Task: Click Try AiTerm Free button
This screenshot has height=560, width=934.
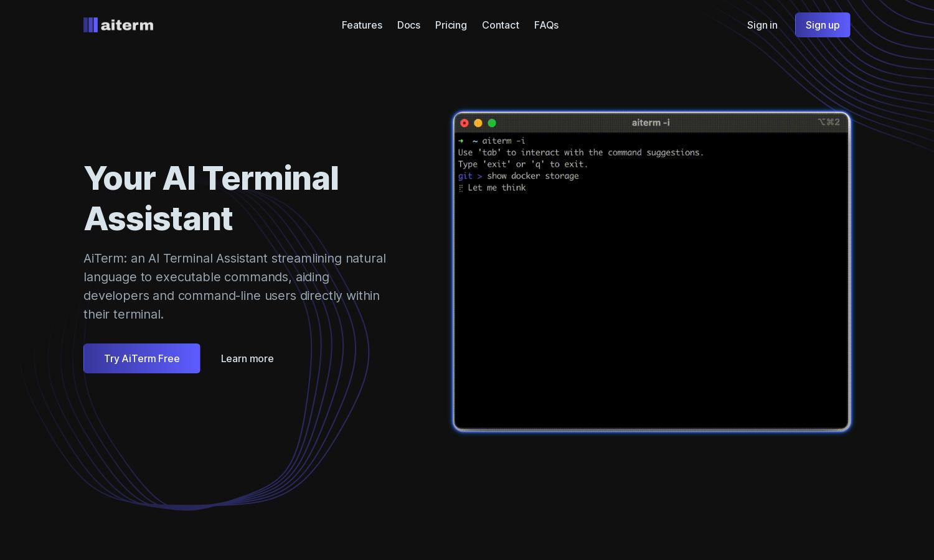Action: click(x=142, y=358)
